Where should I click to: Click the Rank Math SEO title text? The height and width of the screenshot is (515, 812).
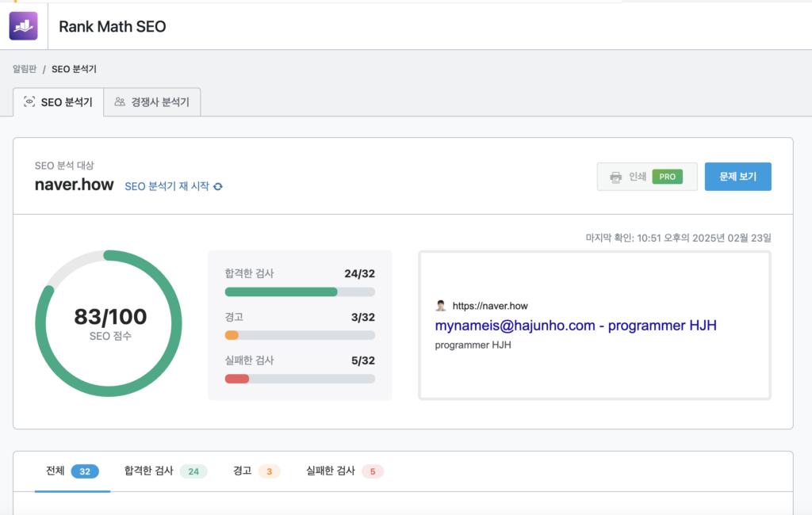point(113,26)
